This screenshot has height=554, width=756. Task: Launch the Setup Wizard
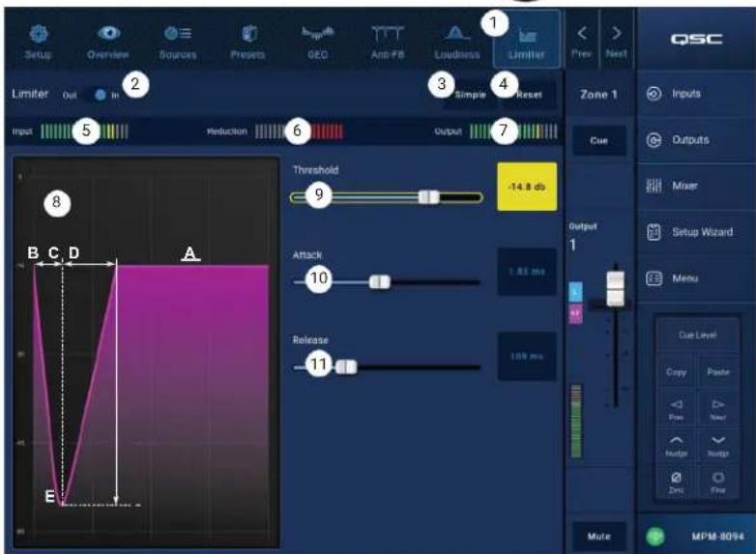696,232
